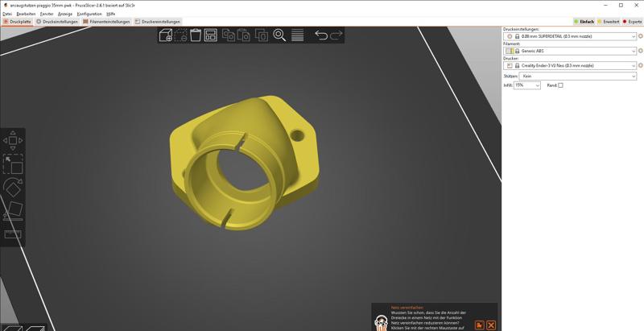Viewport: 644px width, 331px height.
Task: Close the Netz vereinfachen hint notification
Action: (491, 325)
